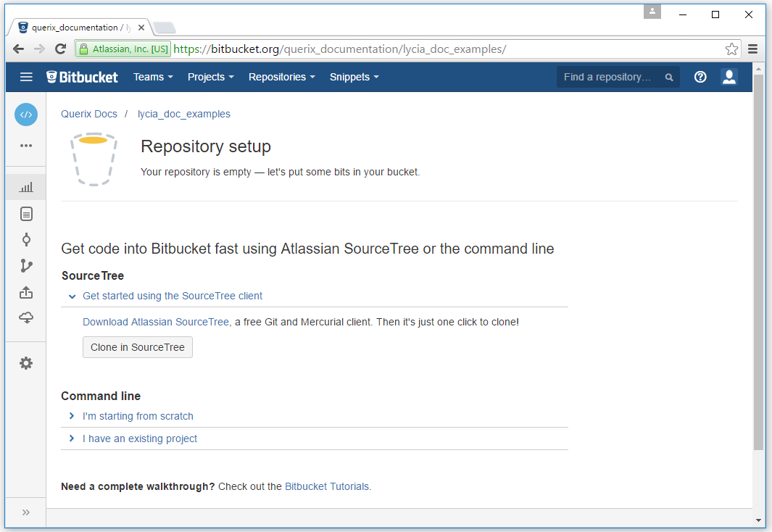
Task: Click the Help question mark icon
Action: point(700,77)
